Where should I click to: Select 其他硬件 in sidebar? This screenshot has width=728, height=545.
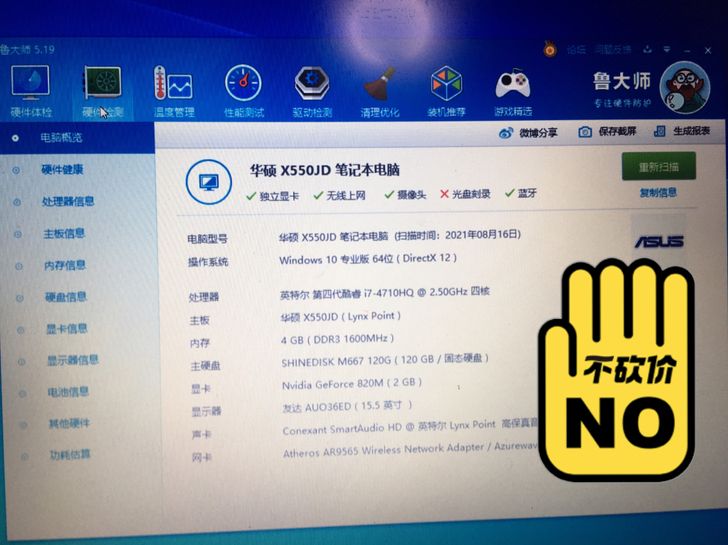(70, 423)
